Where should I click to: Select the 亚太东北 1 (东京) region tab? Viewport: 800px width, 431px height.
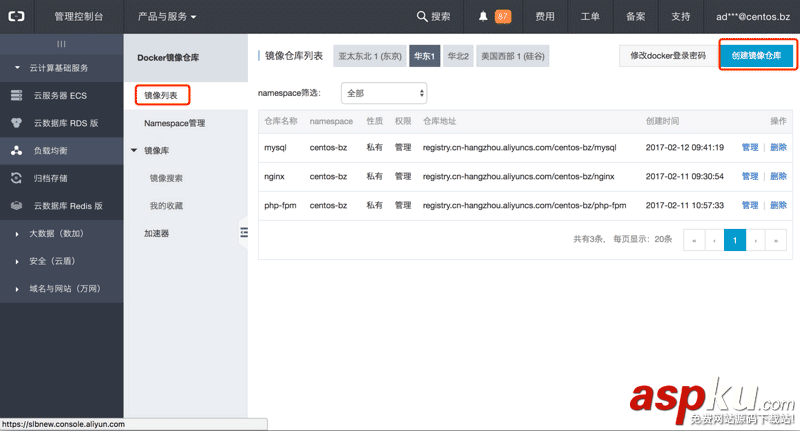[370, 56]
